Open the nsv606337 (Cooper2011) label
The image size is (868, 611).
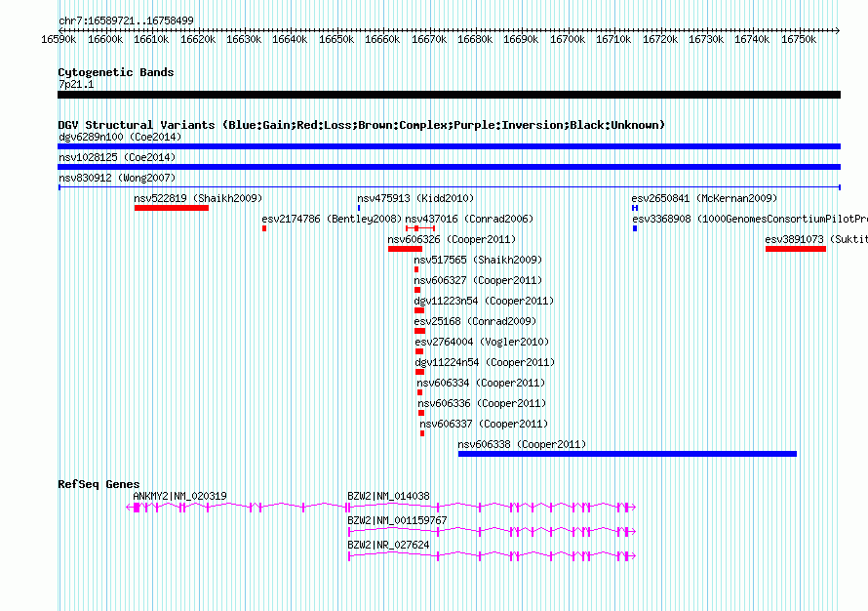click(x=484, y=424)
